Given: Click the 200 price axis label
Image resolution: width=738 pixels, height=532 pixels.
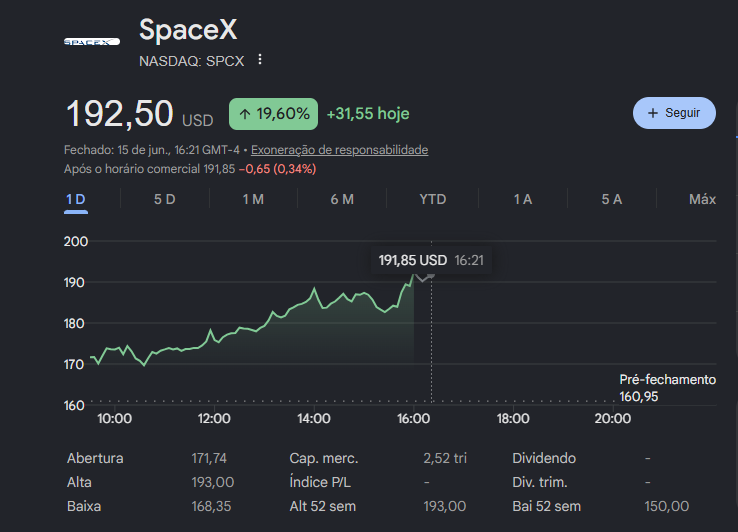Looking at the screenshot, I should [x=76, y=242].
